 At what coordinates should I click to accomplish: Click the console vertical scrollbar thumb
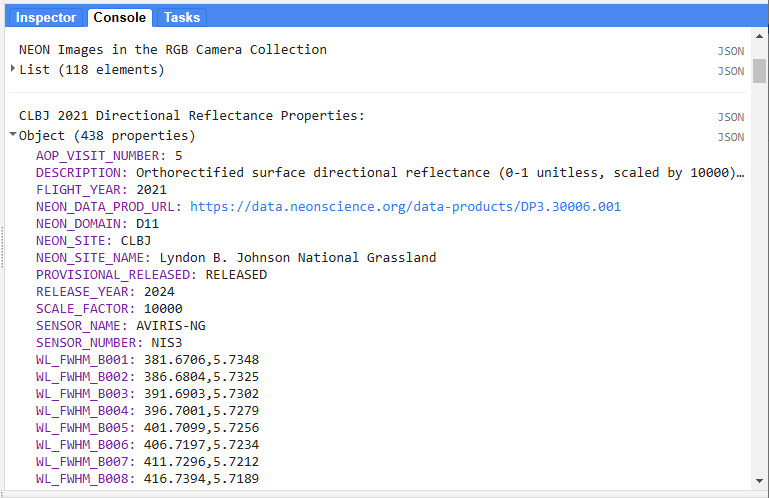[x=759, y=71]
